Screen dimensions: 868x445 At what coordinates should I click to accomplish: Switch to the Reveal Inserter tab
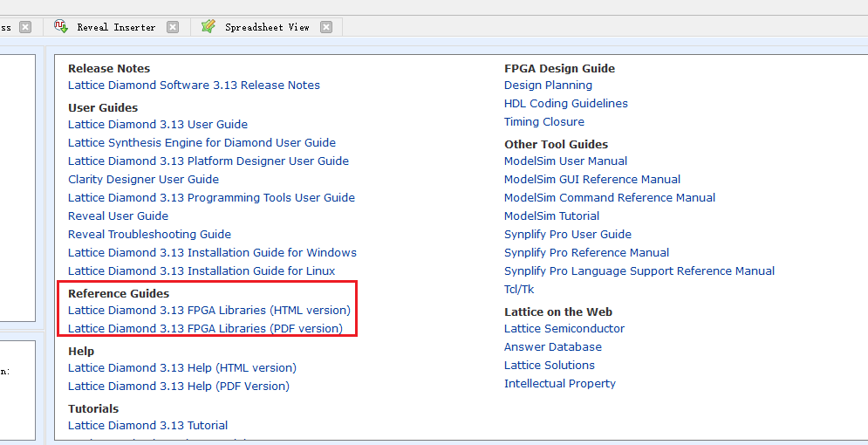[116, 27]
